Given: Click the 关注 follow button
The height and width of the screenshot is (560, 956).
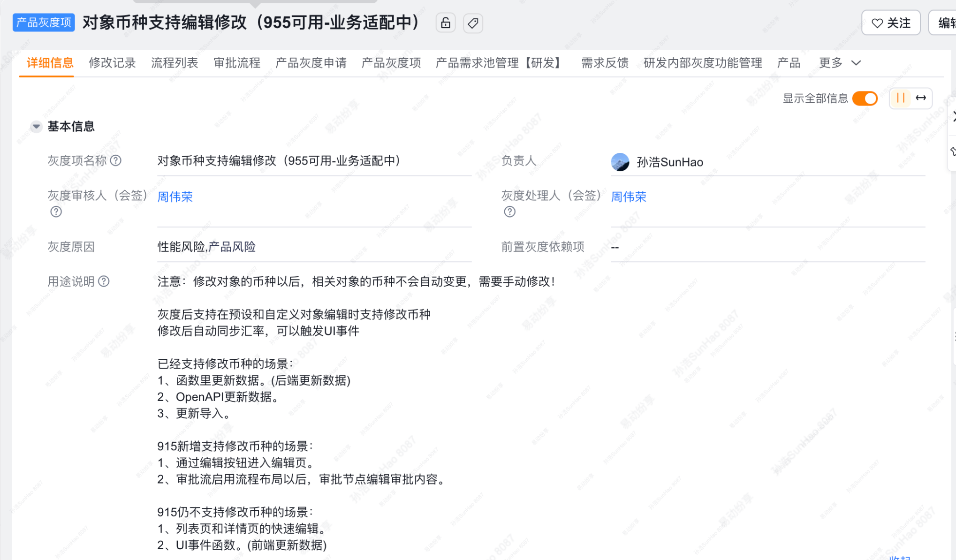Looking at the screenshot, I should [890, 23].
